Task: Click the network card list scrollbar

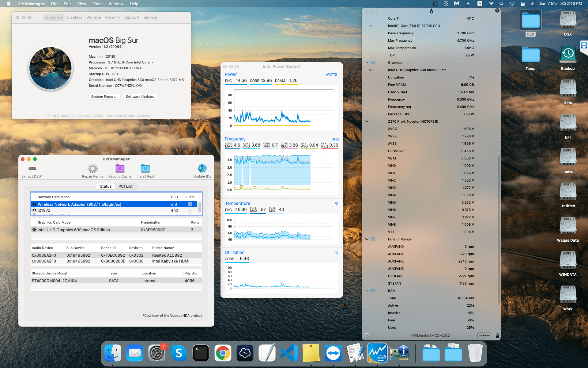Action: pos(200,207)
